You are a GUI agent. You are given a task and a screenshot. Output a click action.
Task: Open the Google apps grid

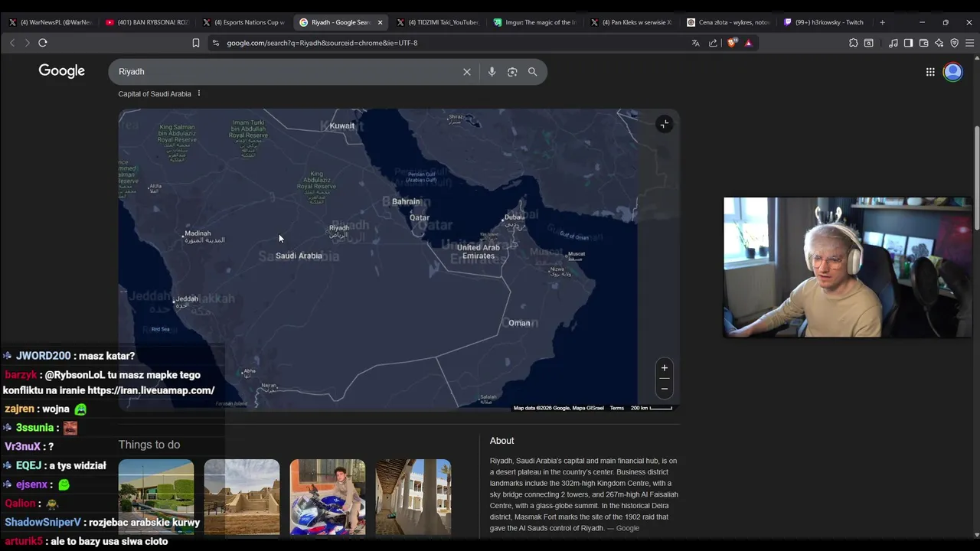coord(930,72)
